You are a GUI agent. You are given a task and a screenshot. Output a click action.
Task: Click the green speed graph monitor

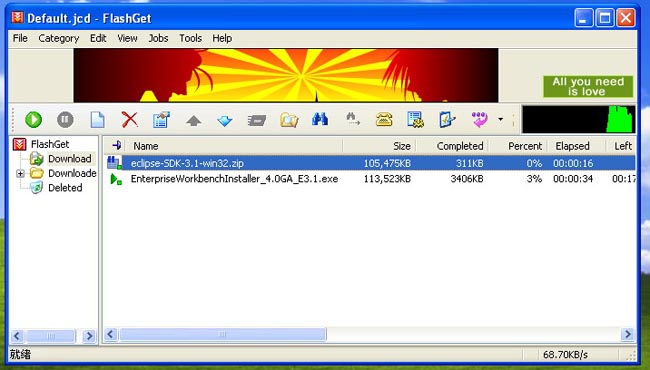(x=579, y=119)
